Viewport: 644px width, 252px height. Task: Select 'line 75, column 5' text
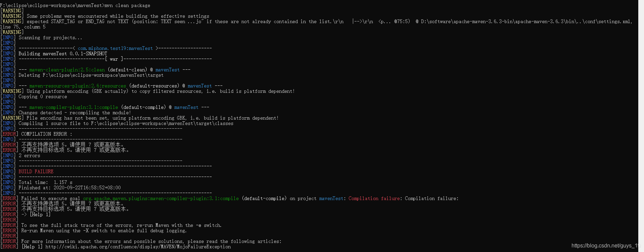pyautogui.click(x=22, y=27)
